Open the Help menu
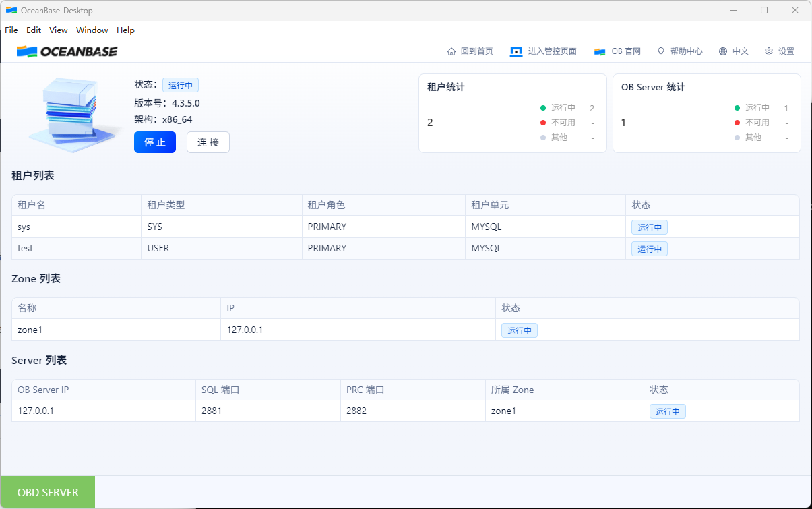Image resolution: width=812 pixels, height=509 pixels. tap(125, 30)
